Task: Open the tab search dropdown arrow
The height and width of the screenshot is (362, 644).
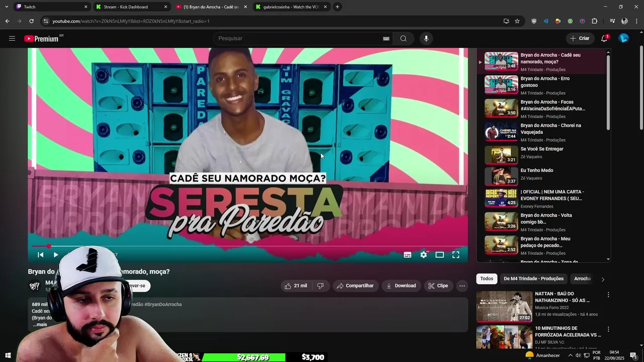Action: point(6,7)
